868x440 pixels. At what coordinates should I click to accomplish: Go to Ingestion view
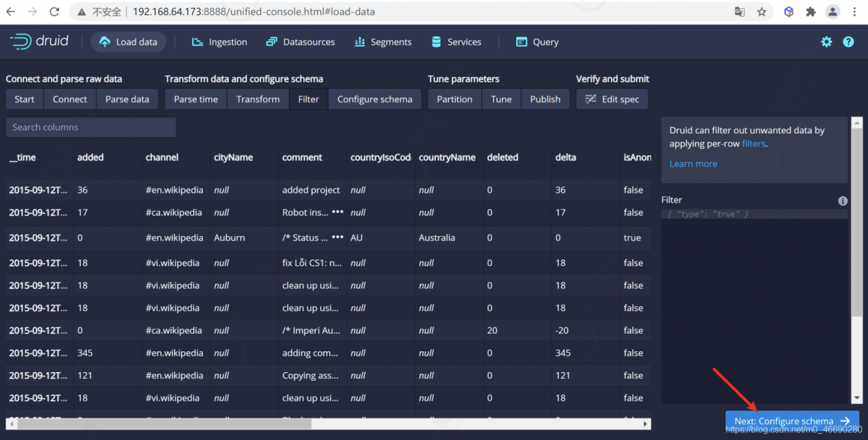[x=220, y=42]
